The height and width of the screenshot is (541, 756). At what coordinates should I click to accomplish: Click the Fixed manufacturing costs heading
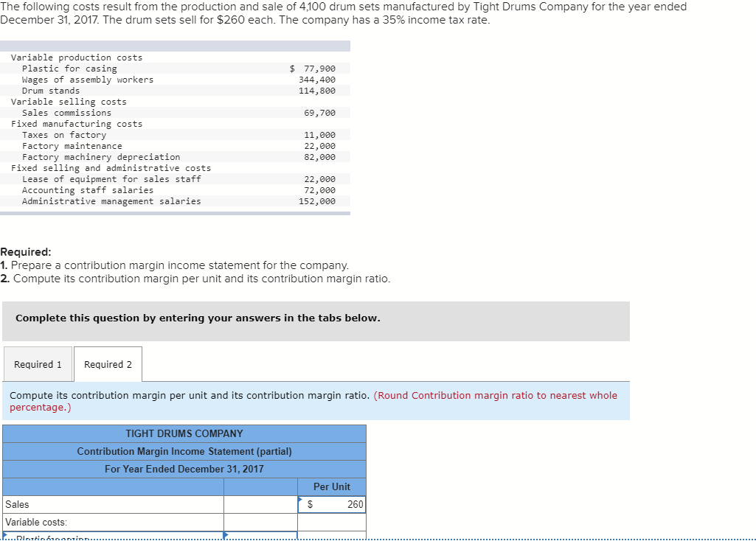point(77,124)
